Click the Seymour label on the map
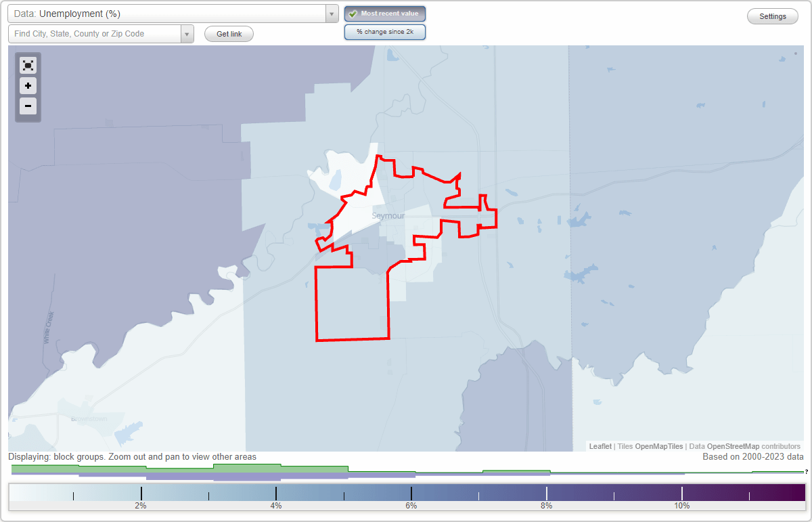This screenshot has height=522, width=812. [x=388, y=215]
